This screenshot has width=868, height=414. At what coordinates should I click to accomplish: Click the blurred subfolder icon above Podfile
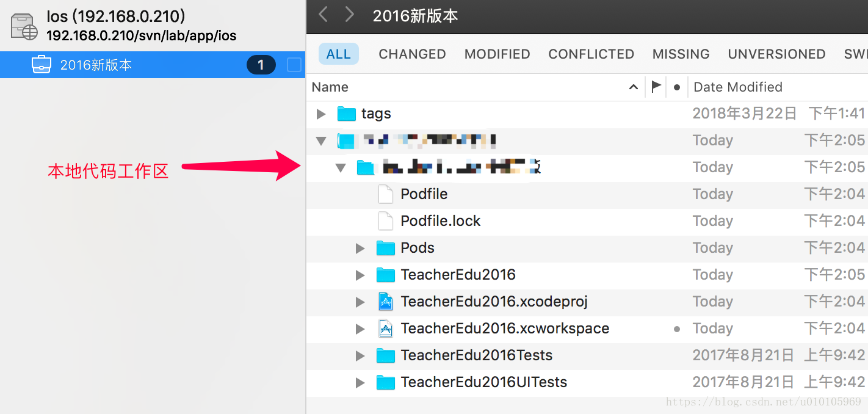(366, 167)
